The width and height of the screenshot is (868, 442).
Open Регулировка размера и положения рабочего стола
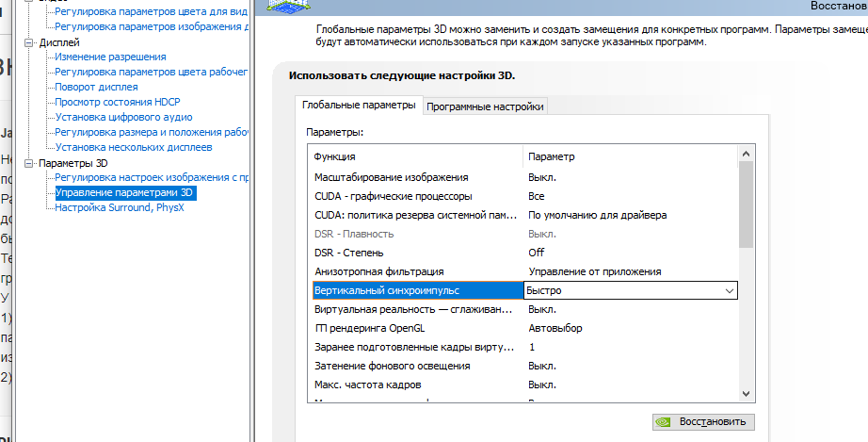152,132
